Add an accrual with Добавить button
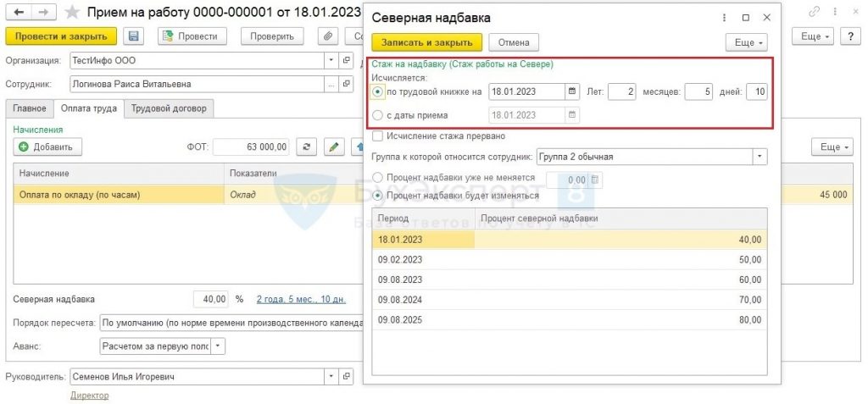Image resolution: width=868 pixels, height=404 pixels. (x=47, y=147)
